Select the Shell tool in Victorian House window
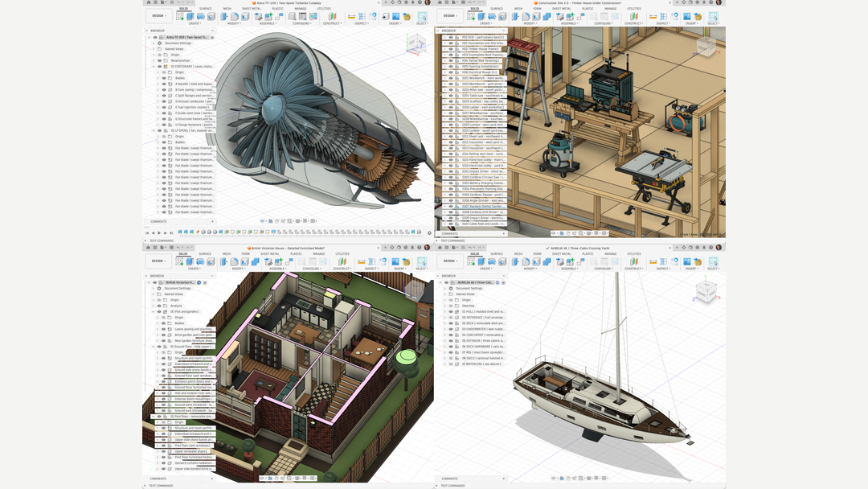 tap(244, 262)
